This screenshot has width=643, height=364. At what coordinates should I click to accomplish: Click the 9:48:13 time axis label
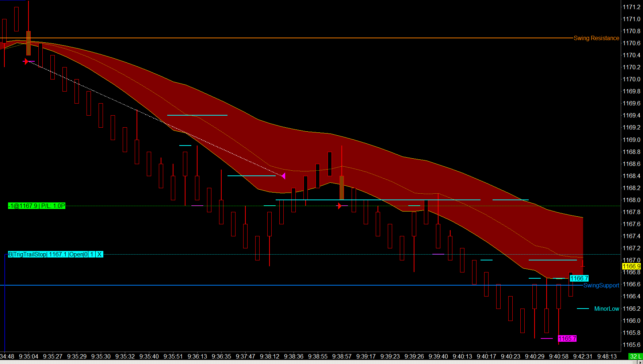[607, 356]
